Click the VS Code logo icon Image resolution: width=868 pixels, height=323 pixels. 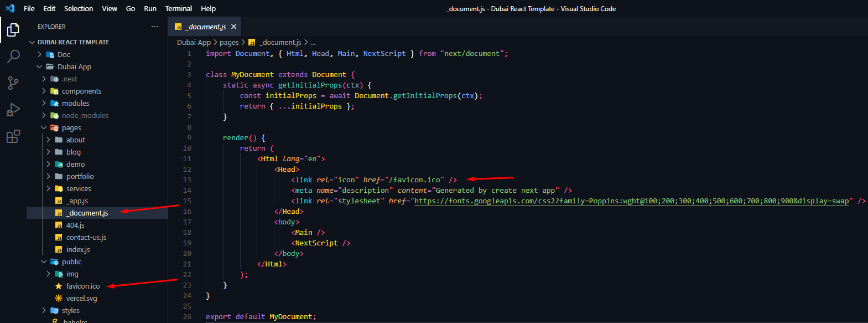(x=10, y=8)
